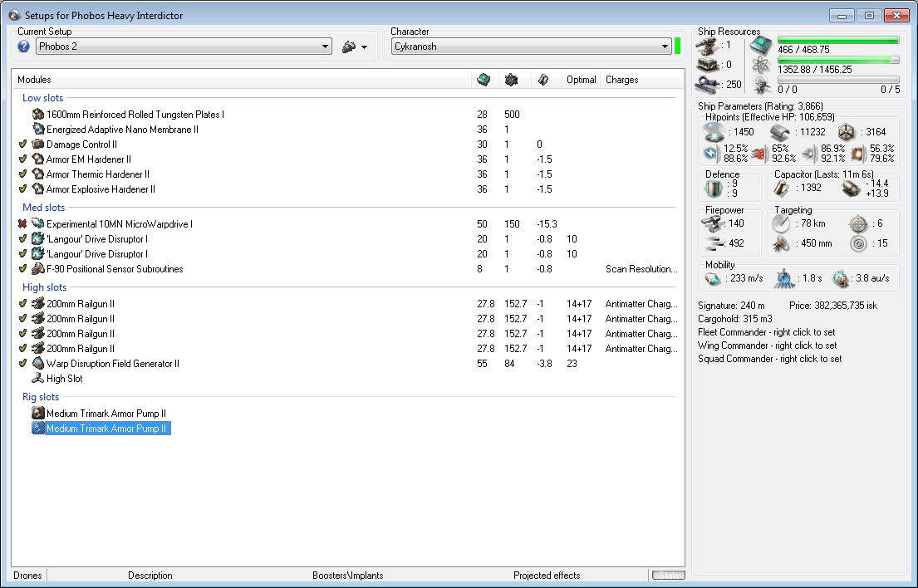Open the Projected effects tab
918x588 pixels.
pos(547,576)
